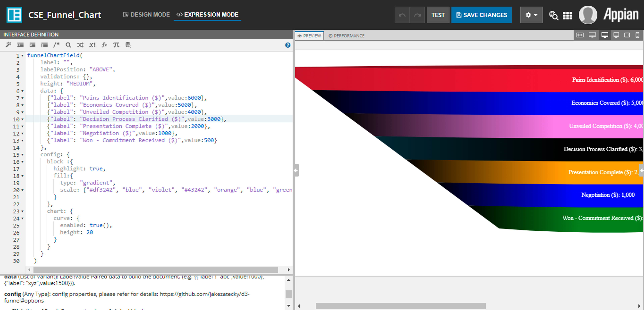Viewport: 644px width, 310px height.
Task: Click the x! toolbar icon
Action: coord(92,45)
